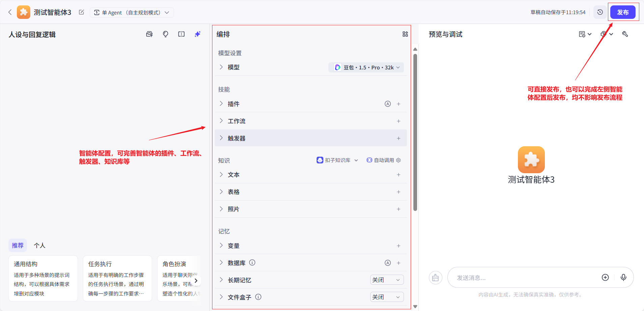This screenshot has height=311, width=644.
Task: Open the prompt library lightbulb icon
Action: coord(166,34)
